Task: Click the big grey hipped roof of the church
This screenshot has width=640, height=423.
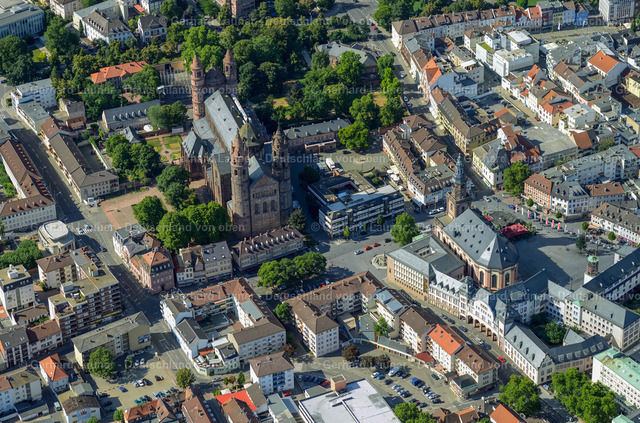Action: coord(478,240)
